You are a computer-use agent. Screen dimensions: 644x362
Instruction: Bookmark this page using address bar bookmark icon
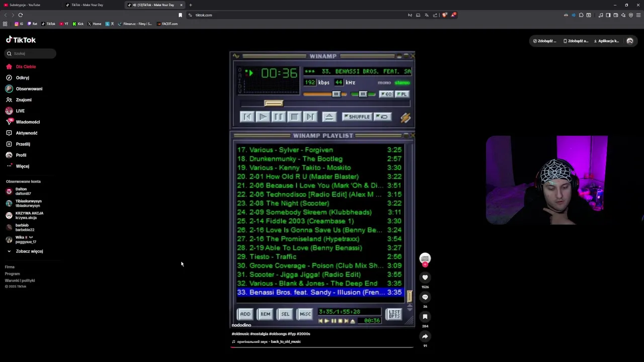[180, 15]
